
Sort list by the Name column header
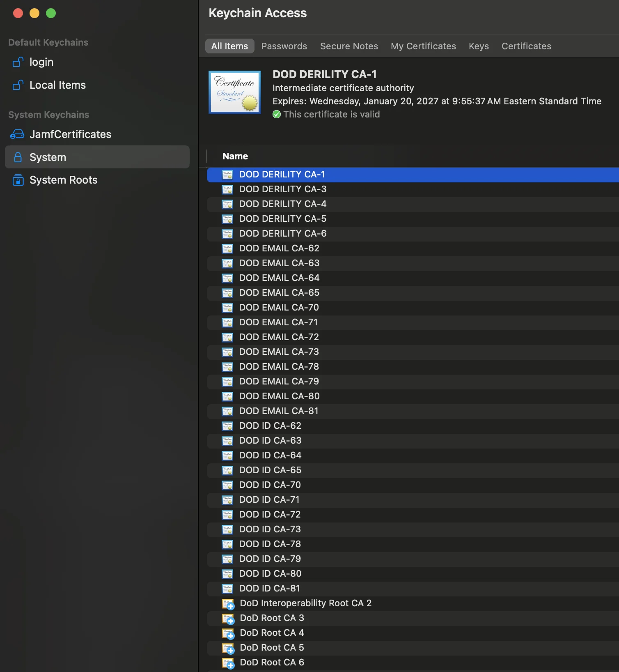point(235,156)
